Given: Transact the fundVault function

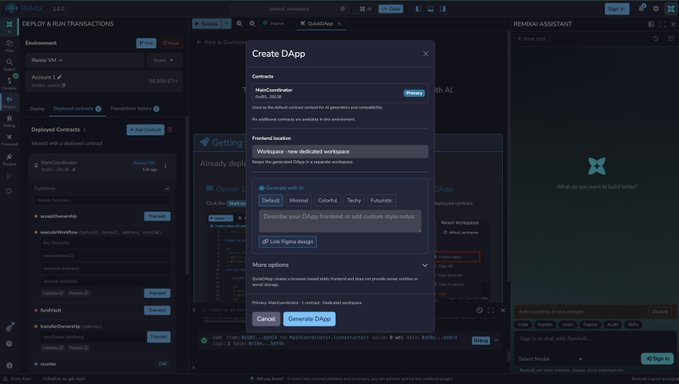Looking at the screenshot, I should pyautogui.click(x=157, y=310).
